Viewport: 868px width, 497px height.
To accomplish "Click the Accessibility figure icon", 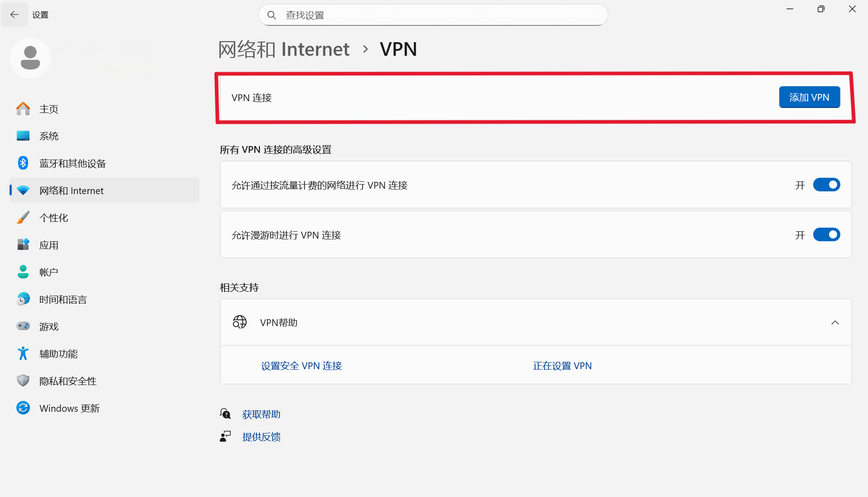I will tap(23, 354).
